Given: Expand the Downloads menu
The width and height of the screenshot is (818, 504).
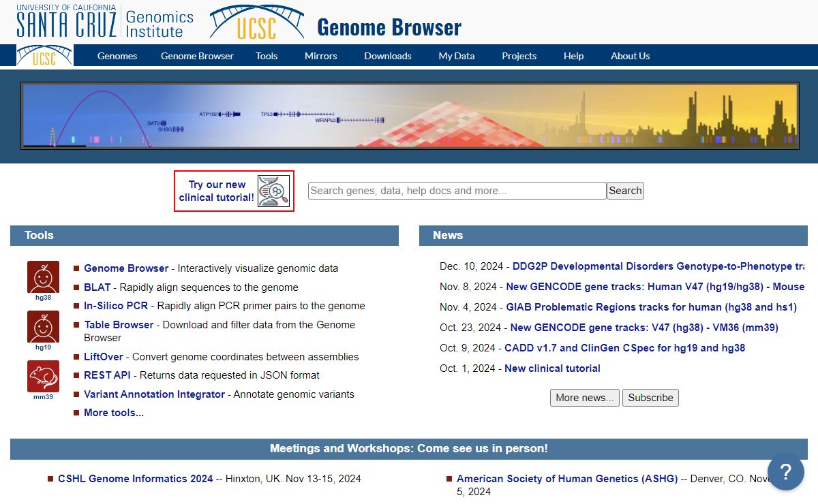Looking at the screenshot, I should [387, 56].
